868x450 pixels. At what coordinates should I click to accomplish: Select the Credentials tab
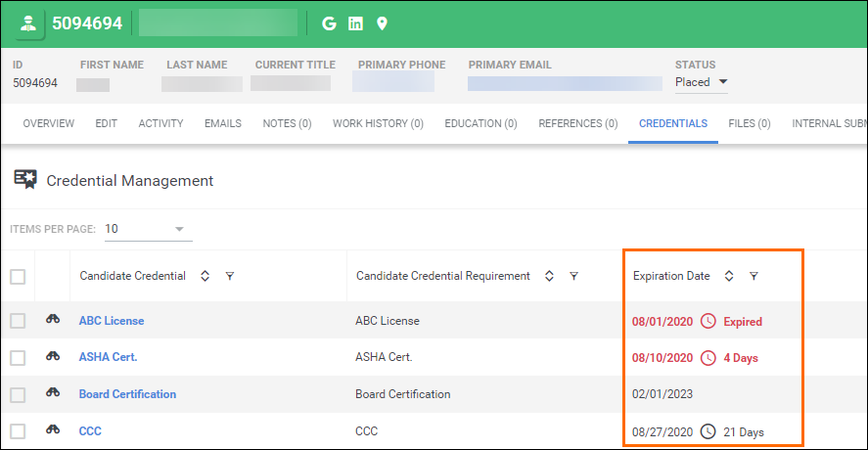(673, 123)
